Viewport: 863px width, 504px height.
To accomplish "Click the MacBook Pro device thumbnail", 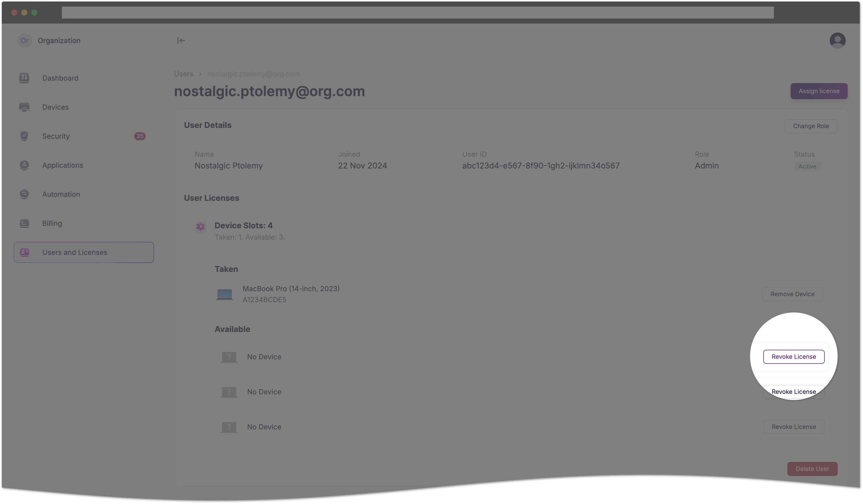I will pyautogui.click(x=225, y=294).
